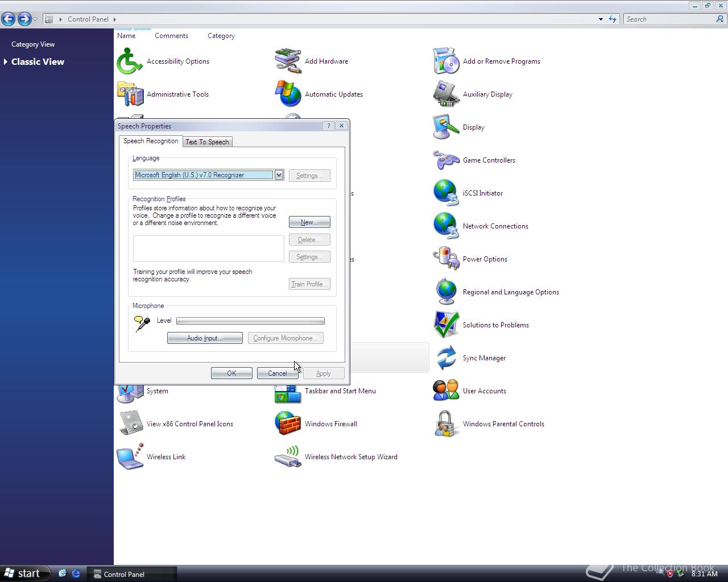This screenshot has height=582, width=728.
Task: Click the Control Panel address bar text
Action: tap(88, 19)
